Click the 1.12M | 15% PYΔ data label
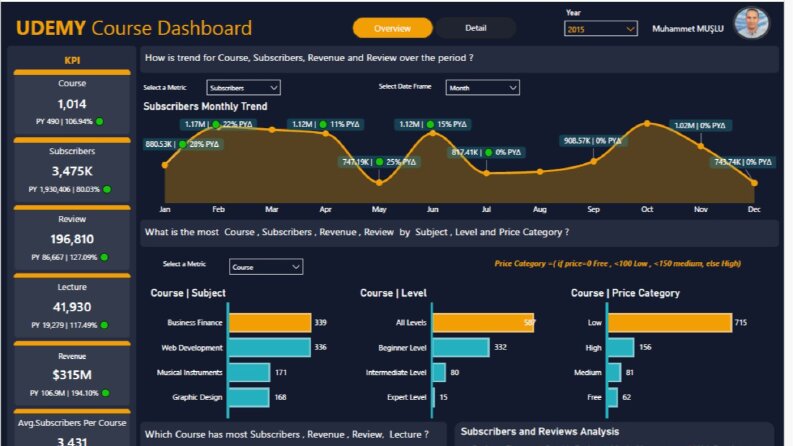 tap(433, 124)
